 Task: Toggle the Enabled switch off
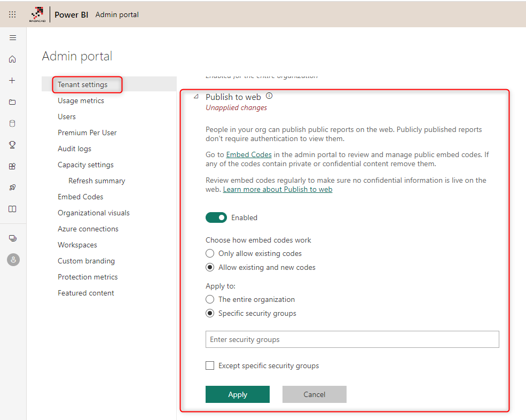pyautogui.click(x=216, y=217)
